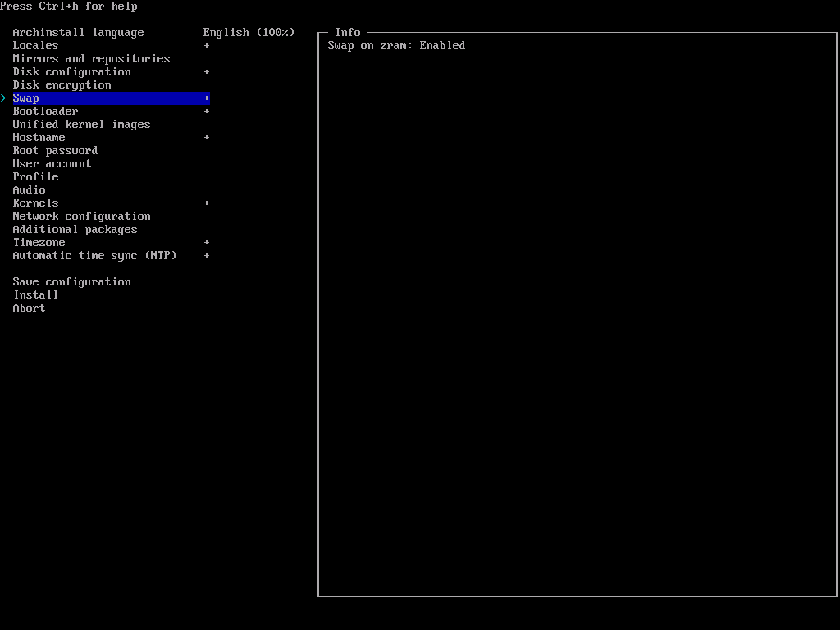Image resolution: width=840 pixels, height=630 pixels.
Task: Click the plus marker beside Kernels
Action: pyautogui.click(x=207, y=203)
